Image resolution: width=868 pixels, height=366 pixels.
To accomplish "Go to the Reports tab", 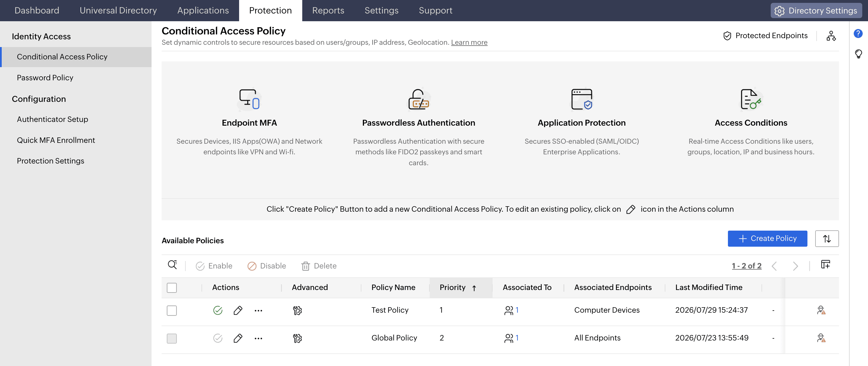I will pos(328,10).
